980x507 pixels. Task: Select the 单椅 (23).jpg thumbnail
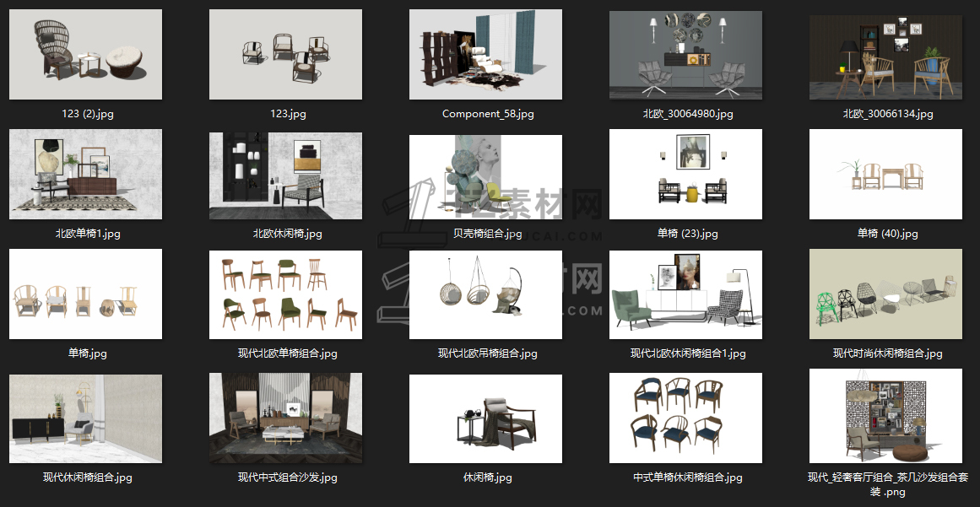pos(685,175)
